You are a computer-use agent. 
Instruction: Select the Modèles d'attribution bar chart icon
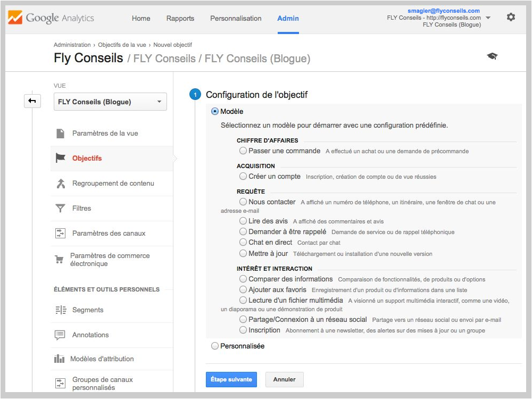click(62, 359)
